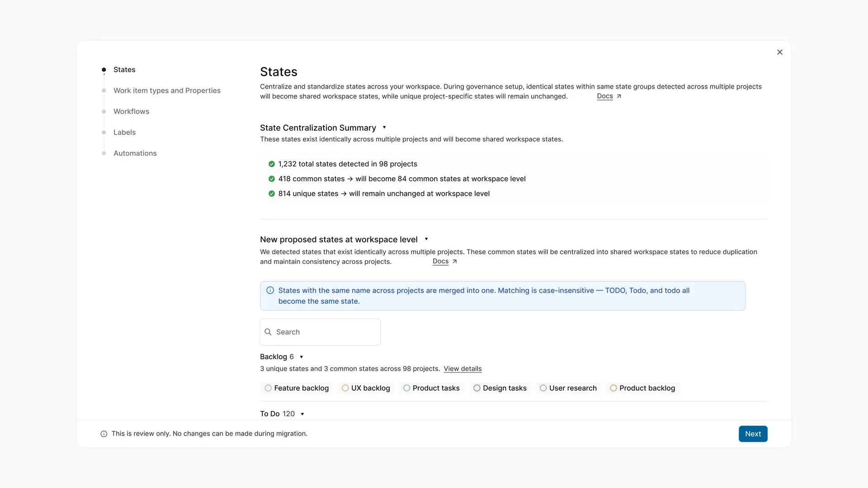
Task: Close the migration dialog with X icon
Action: (x=780, y=52)
